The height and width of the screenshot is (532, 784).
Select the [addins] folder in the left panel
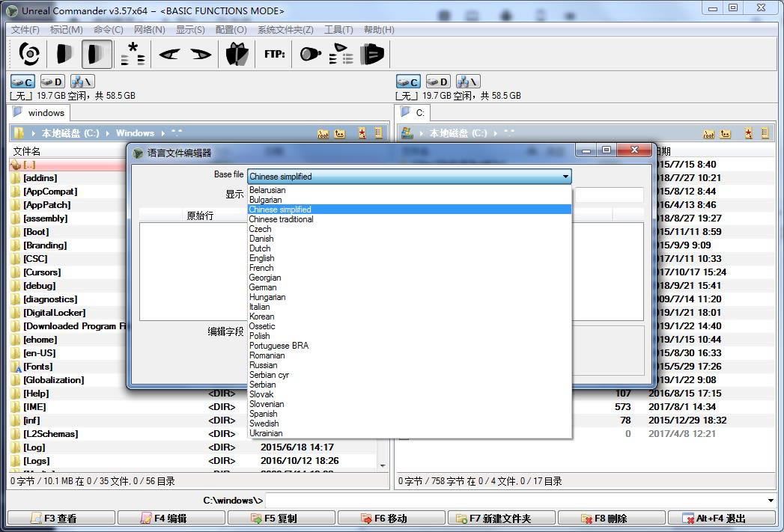40,178
